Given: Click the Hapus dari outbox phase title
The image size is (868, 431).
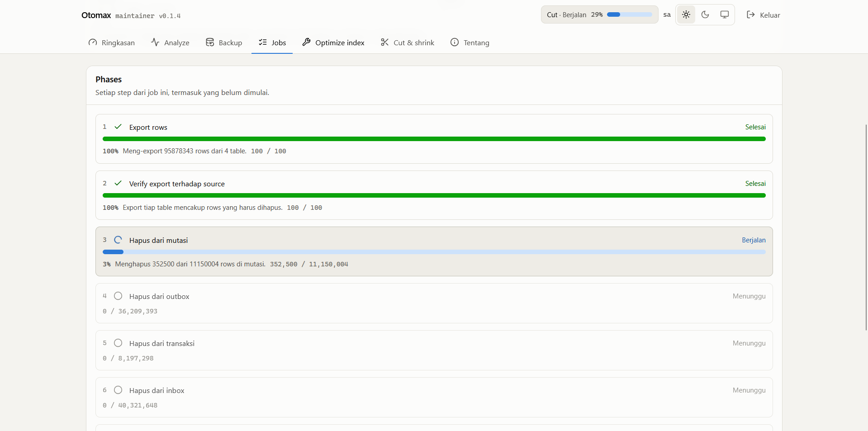Looking at the screenshot, I should (159, 296).
